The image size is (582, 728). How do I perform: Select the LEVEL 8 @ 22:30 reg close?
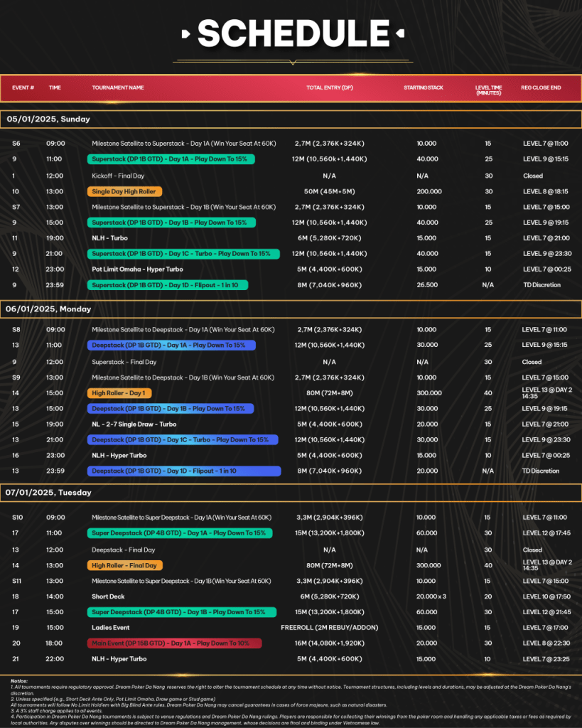click(x=546, y=643)
